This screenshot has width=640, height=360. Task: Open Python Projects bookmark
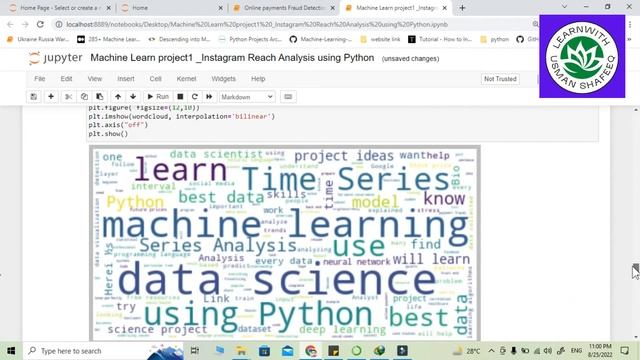pos(250,39)
